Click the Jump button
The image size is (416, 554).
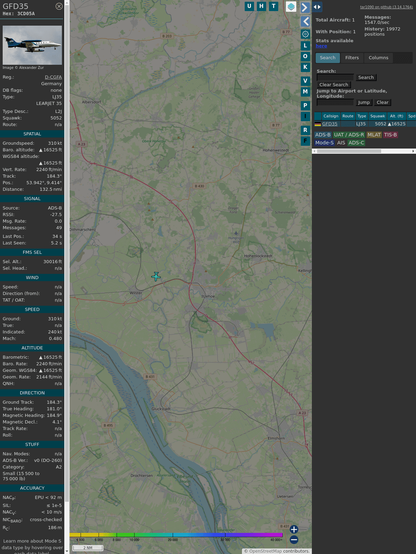[x=364, y=102]
